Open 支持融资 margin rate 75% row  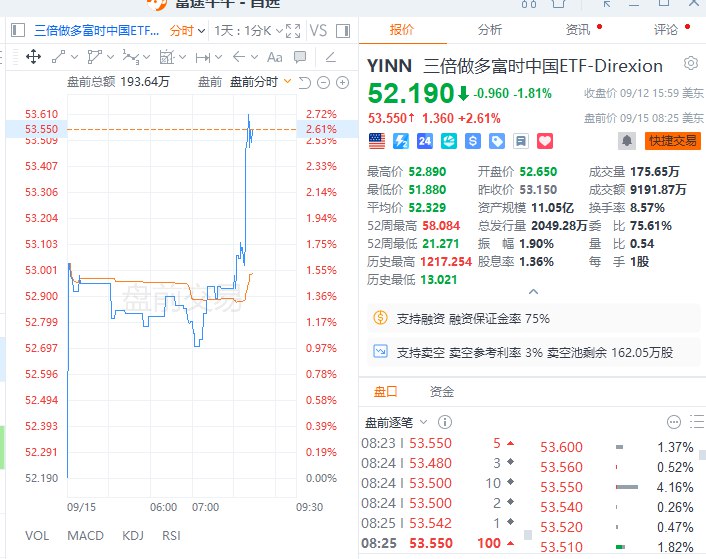tap(534, 319)
